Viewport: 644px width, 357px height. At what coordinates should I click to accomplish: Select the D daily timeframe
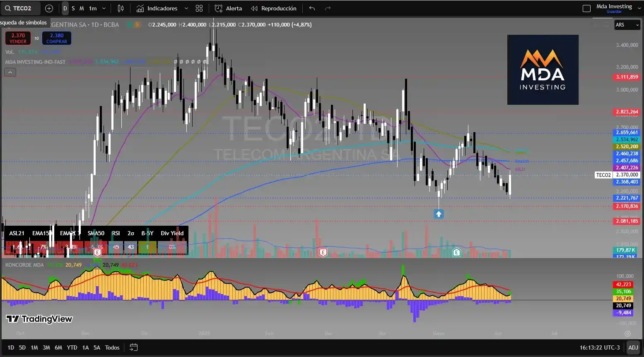[x=65, y=8]
